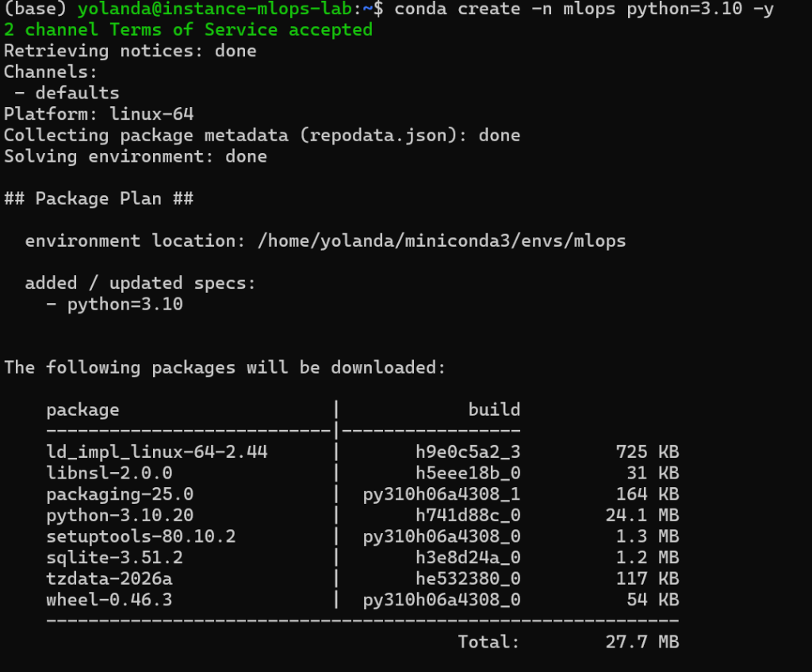812x672 pixels.
Task: Click the "Retrieving notices: done" line
Action: point(130,51)
